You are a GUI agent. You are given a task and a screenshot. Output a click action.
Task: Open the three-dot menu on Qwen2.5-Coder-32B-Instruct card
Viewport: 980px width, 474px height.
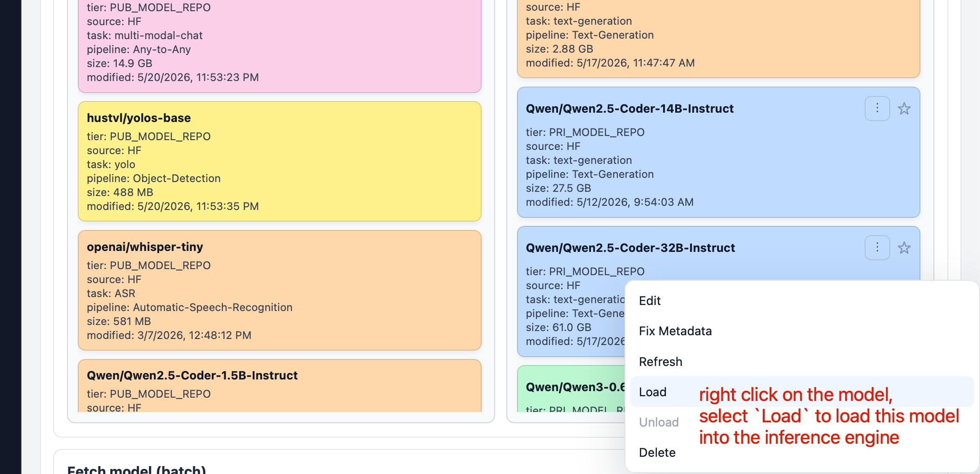[877, 248]
